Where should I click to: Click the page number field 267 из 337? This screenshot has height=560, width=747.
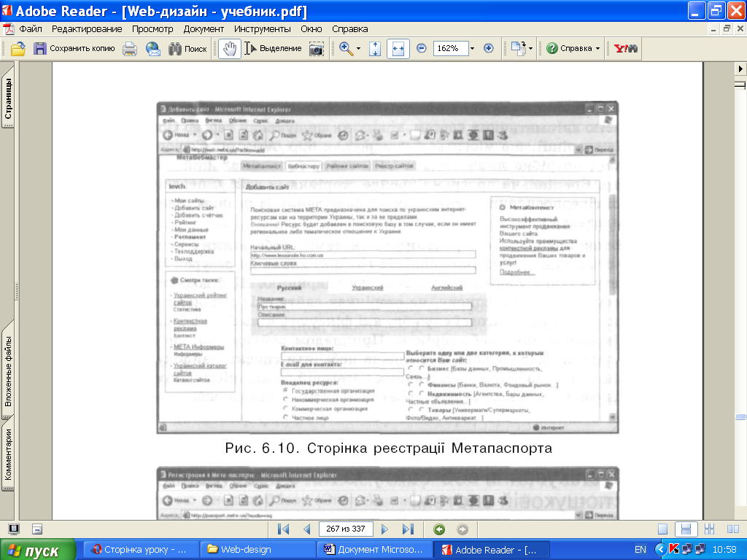click(345, 529)
